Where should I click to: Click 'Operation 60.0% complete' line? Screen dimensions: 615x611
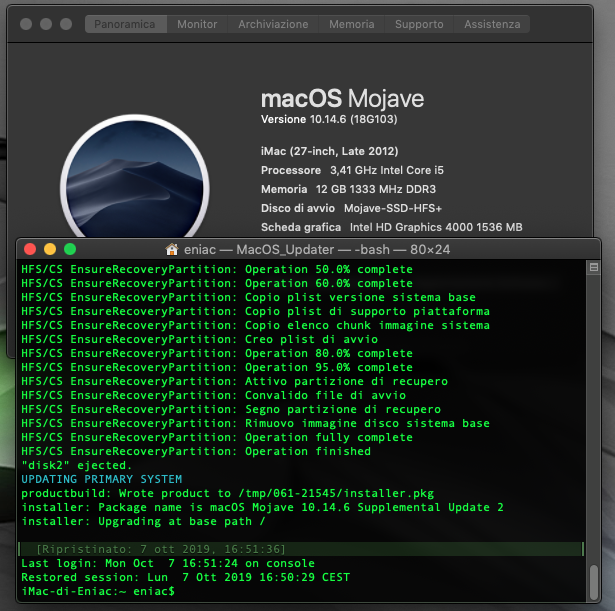[x=217, y=283]
